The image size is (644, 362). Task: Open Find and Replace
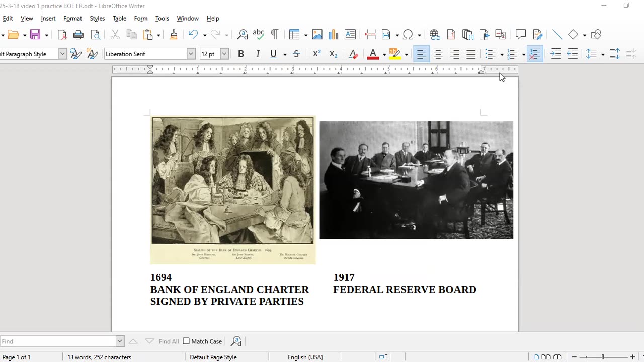243,35
